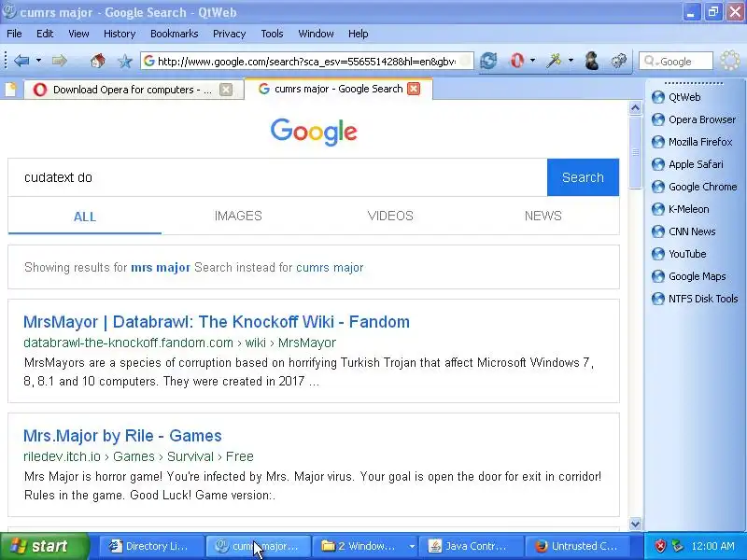Click the Forward navigation arrow
Screen dimensions: 747x560
click(x=60, y=61)
